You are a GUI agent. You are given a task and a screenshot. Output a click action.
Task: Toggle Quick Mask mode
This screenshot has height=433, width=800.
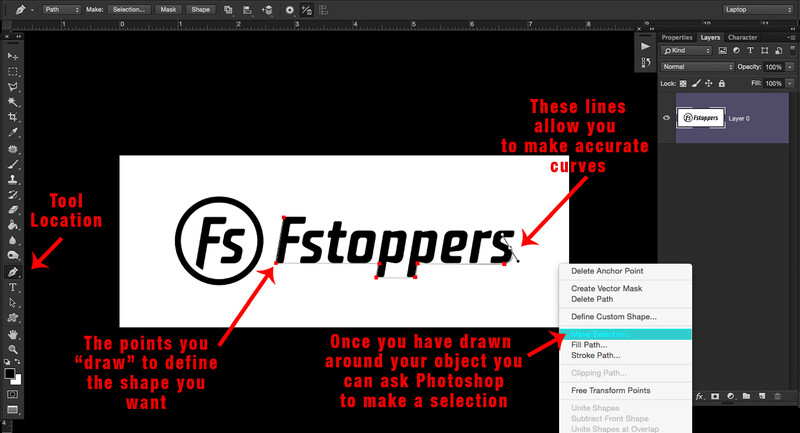(13, 394)
